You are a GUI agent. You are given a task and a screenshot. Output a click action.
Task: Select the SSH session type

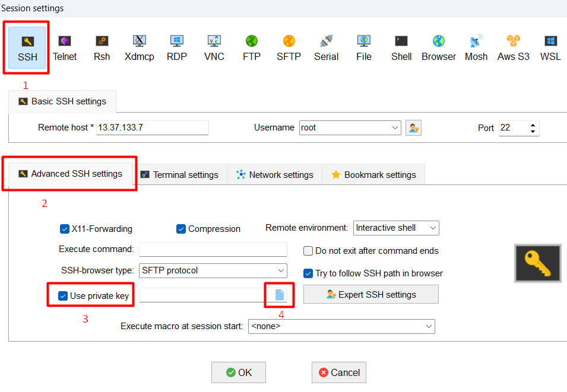point(27,47)
